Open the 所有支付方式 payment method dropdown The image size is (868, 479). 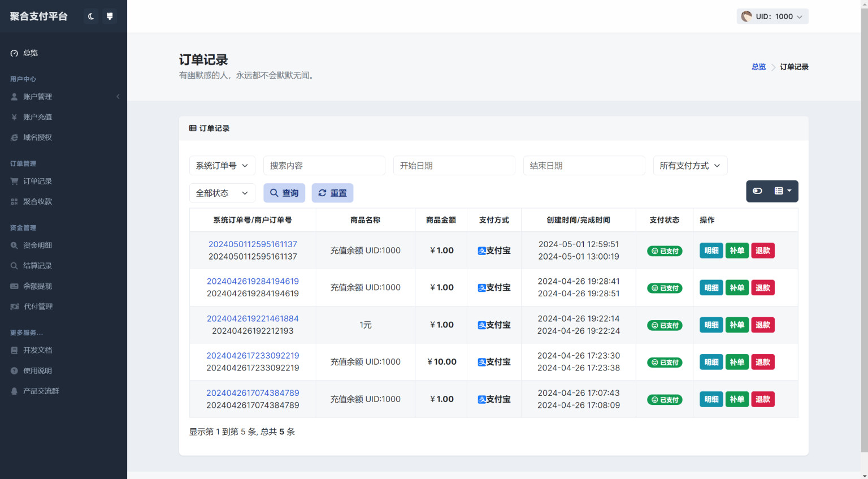tap(690, 165)
